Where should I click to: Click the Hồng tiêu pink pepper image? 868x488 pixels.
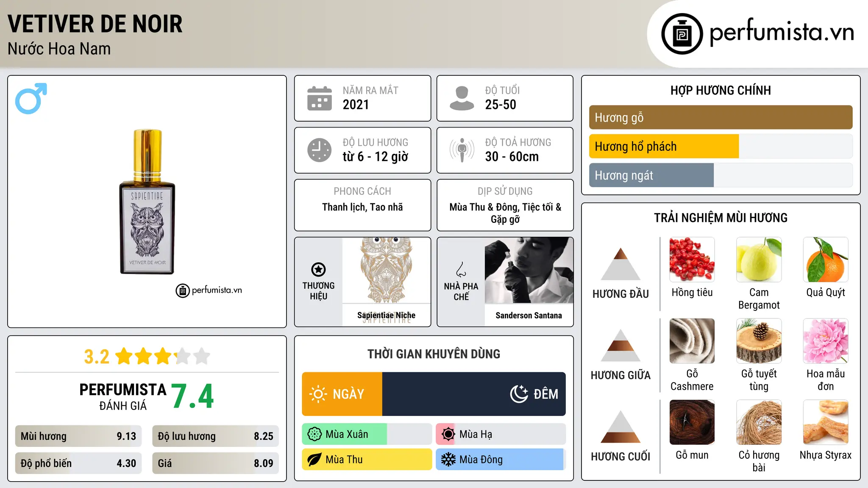point(692,260)
